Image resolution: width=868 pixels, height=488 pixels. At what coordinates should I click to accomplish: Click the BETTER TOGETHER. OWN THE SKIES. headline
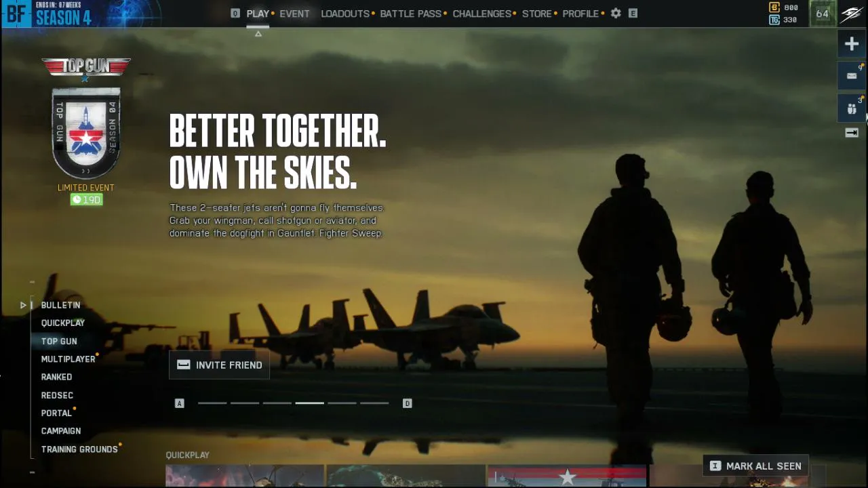click(277, 151)
